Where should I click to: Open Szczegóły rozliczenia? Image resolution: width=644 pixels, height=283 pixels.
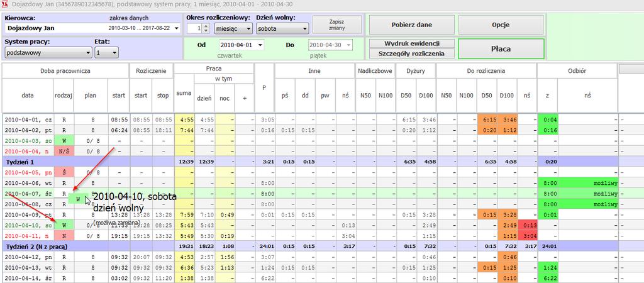[412, 53]
